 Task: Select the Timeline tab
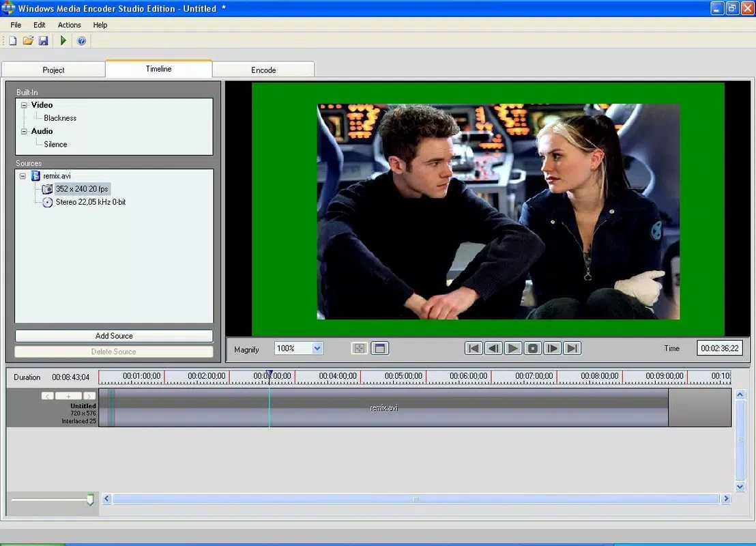pyautogui.click(x=158, y=69)
